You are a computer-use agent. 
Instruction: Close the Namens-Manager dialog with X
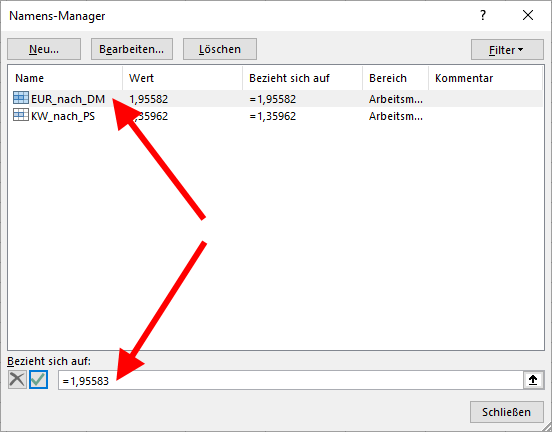coord(528,15)
